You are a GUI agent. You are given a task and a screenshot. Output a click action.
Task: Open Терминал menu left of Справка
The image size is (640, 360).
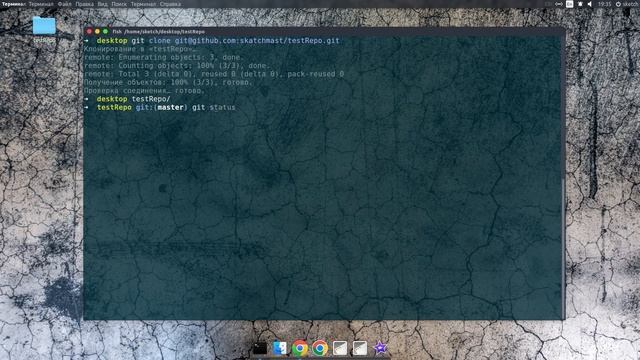(x=143, y=4)
